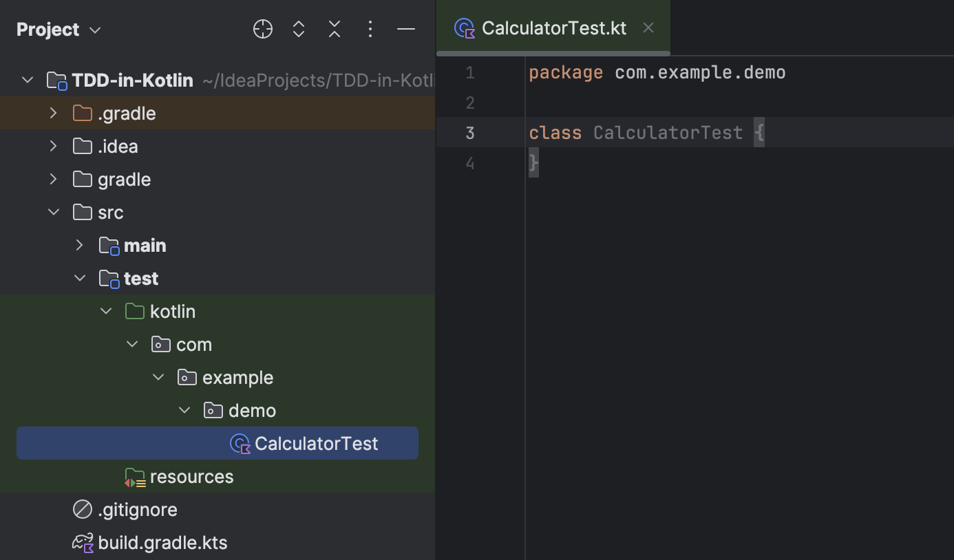Click the CalculatorTest class name in editor
Image resolution: width=954 pixels, height=560 pixels.
click(x=668, y=133)
